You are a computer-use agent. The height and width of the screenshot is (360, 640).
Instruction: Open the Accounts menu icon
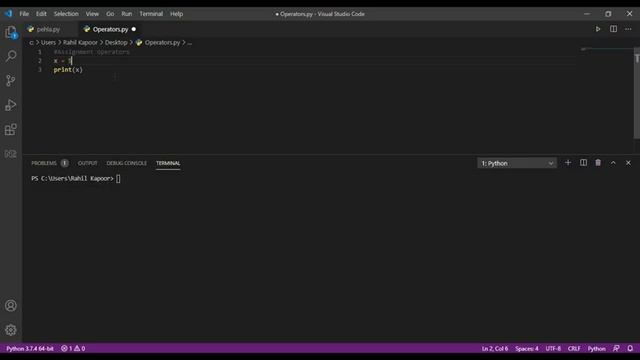(x=11, y=305)
